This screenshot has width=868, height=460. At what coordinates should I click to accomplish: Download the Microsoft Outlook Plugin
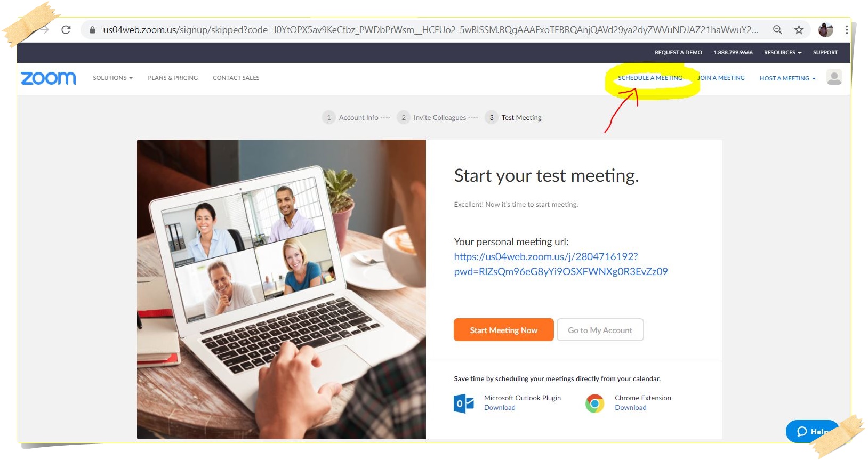point(500,408)
